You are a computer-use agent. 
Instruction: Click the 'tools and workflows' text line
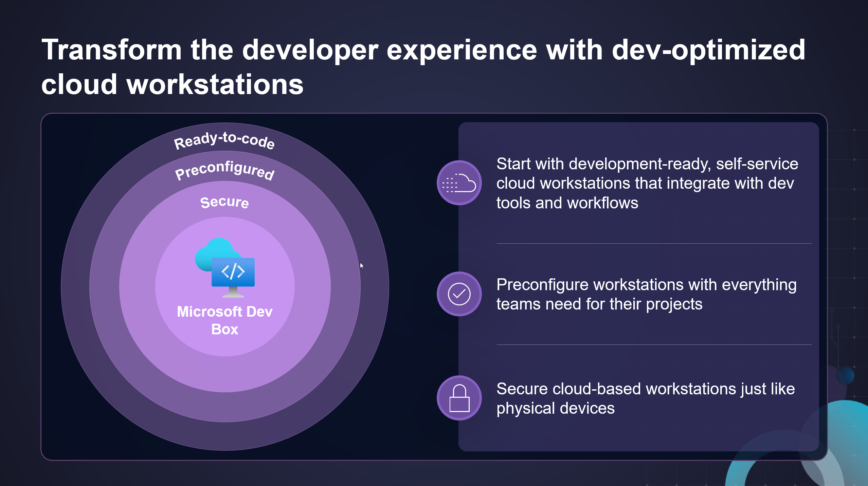[x=567, y=203]
